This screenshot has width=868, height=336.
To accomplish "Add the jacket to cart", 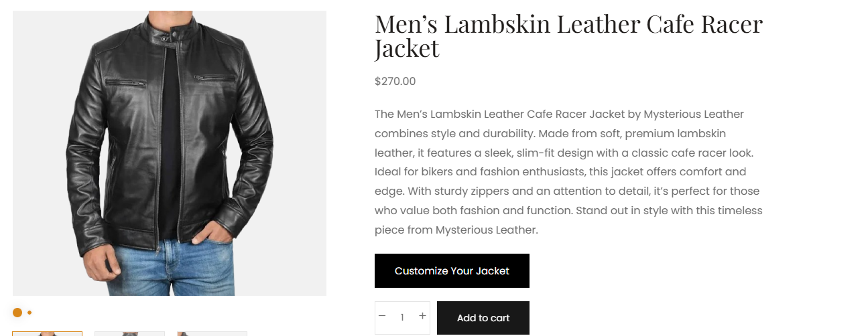I will (x=483, y=318).
